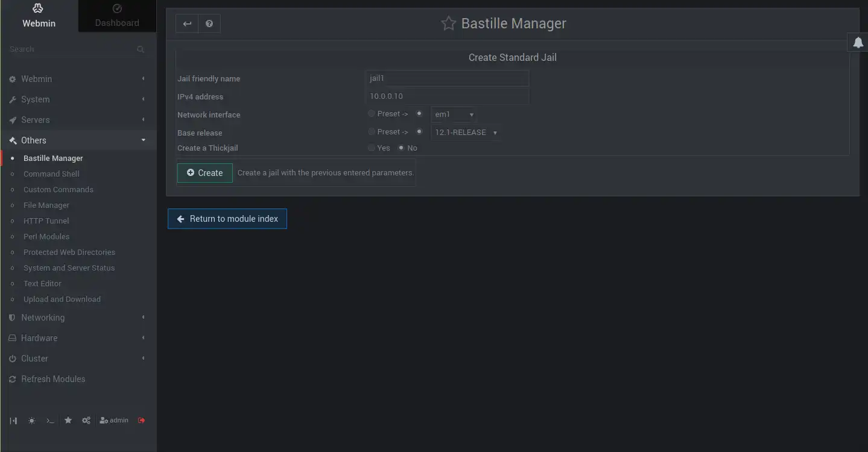Open Bastille Manager in sidebar
868x452 pixels.
53,159
